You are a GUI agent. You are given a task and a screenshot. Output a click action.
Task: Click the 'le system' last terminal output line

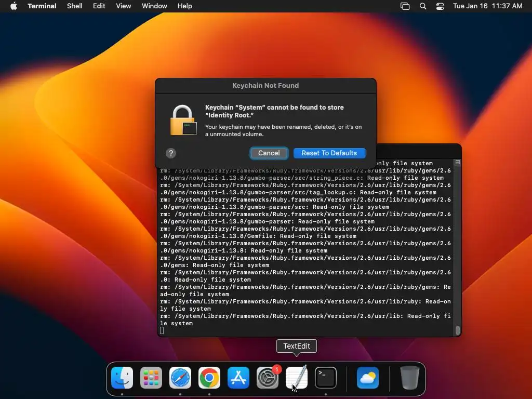point(177,324)
